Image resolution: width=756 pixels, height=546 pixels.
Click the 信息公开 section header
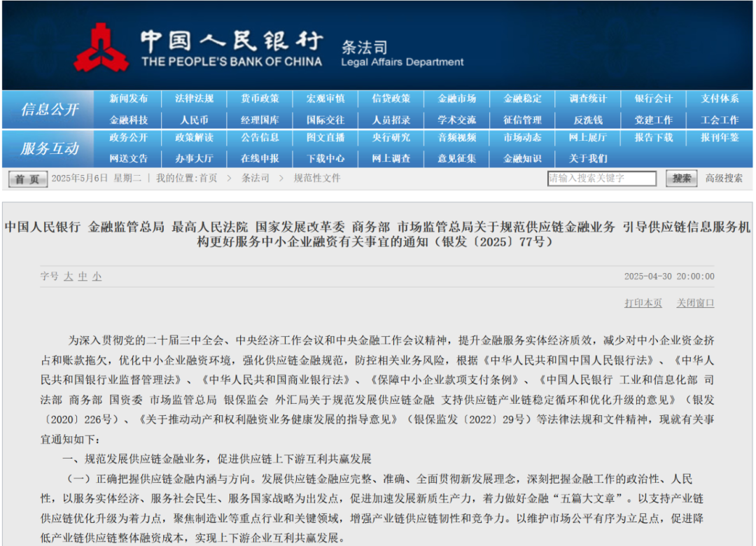50,109
